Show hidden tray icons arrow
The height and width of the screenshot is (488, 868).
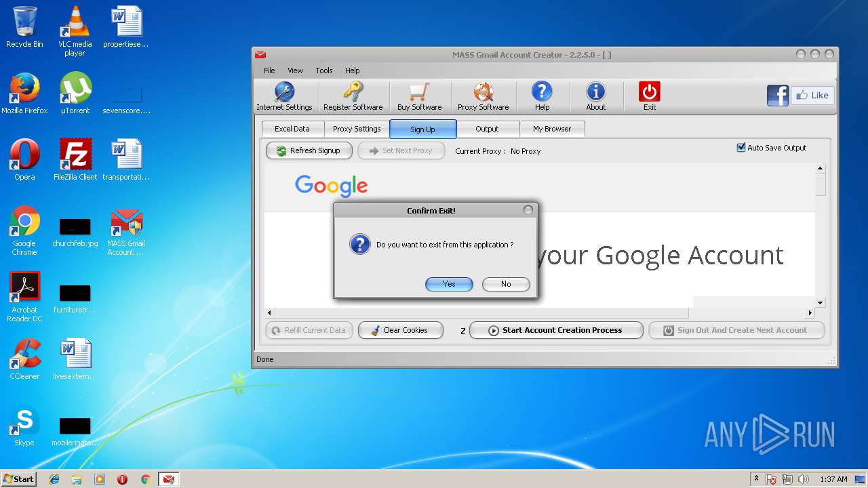tap(756, 479)
